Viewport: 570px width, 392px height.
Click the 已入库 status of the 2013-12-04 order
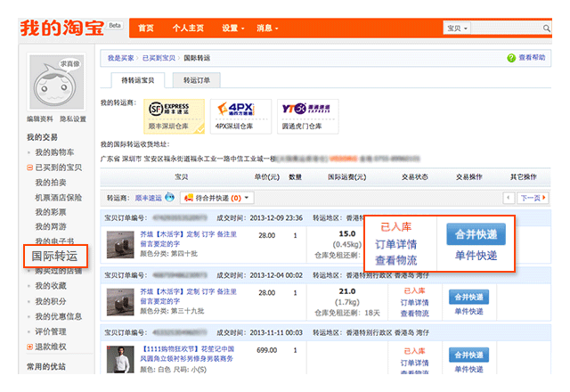click(x=414, y=291)
